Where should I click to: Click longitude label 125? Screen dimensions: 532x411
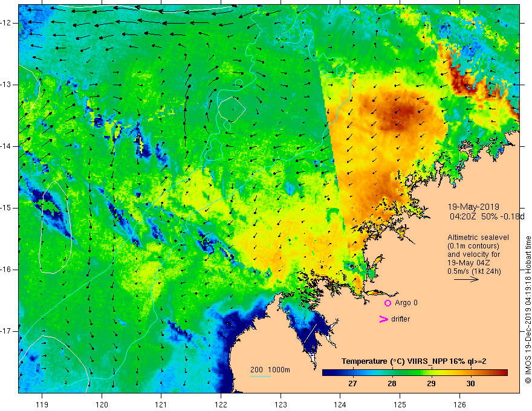pos(400,404)
